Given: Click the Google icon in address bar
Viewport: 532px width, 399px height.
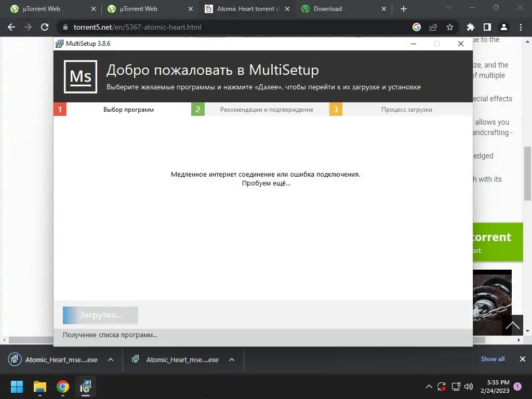Looking at the screenshot, I should coord(417,27).
